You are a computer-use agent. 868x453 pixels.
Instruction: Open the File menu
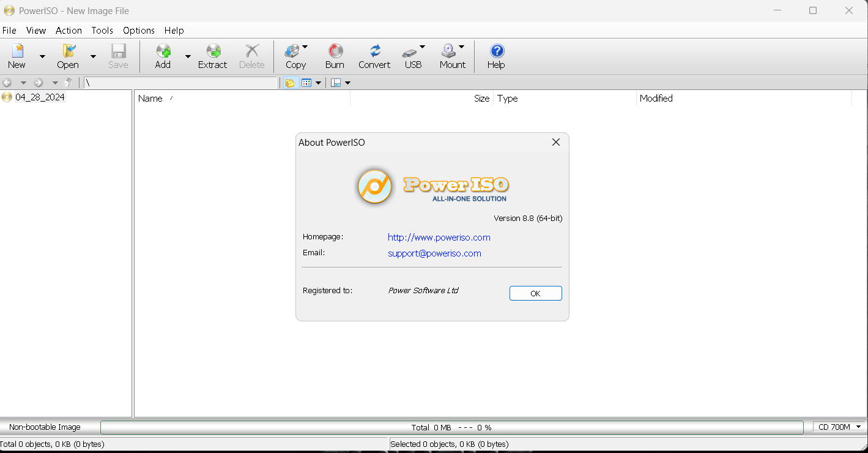[9, 30]
